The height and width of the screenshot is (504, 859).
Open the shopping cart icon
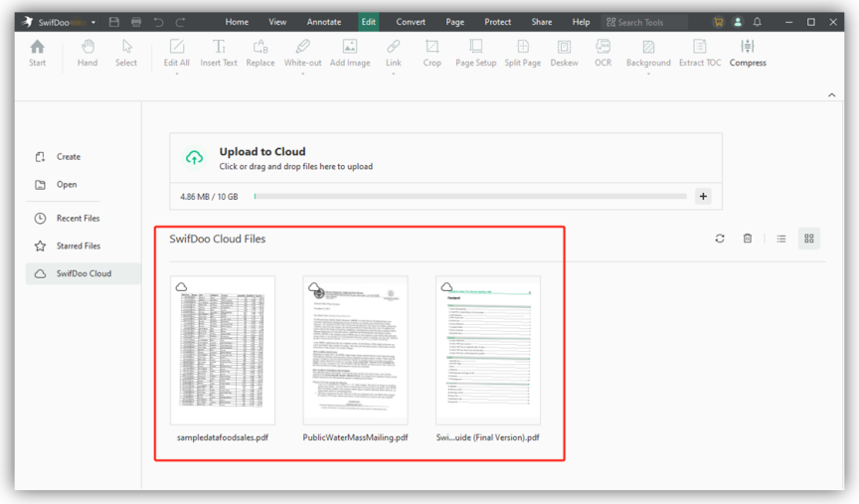click(x=718, y=22)
